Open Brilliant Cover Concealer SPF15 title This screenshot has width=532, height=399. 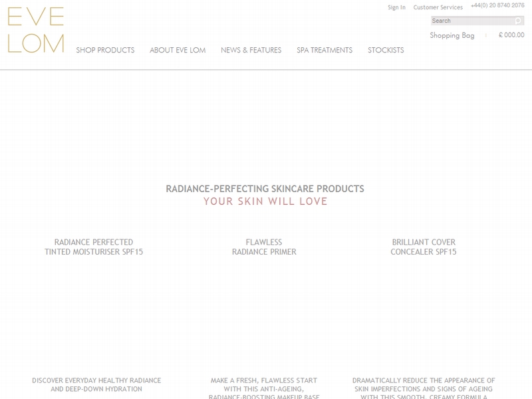click(424, 247)
